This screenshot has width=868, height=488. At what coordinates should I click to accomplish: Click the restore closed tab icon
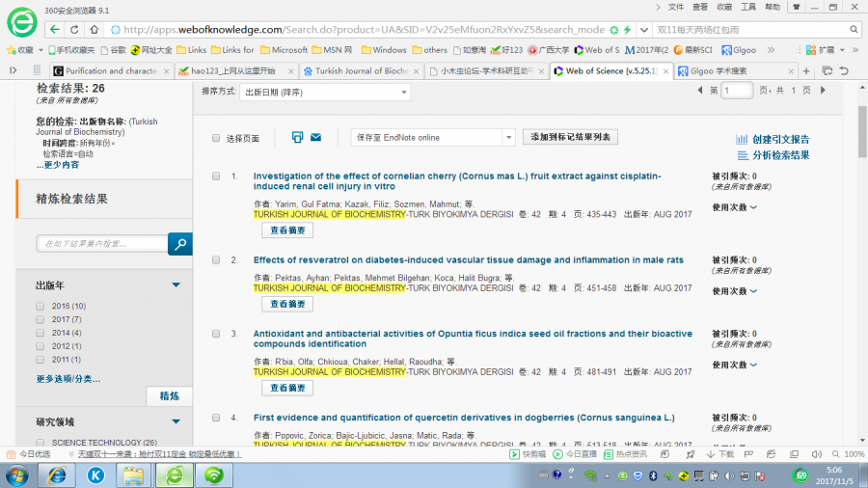click(844, 70)
